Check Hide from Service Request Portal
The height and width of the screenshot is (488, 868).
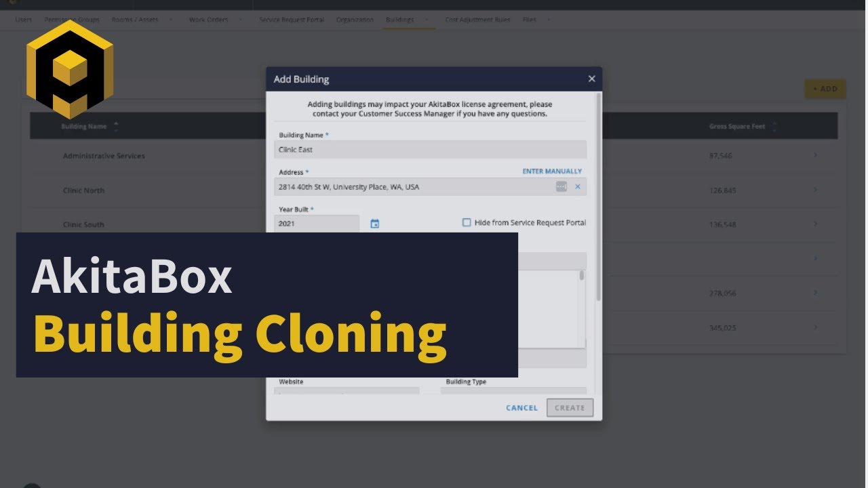point(467,222)
